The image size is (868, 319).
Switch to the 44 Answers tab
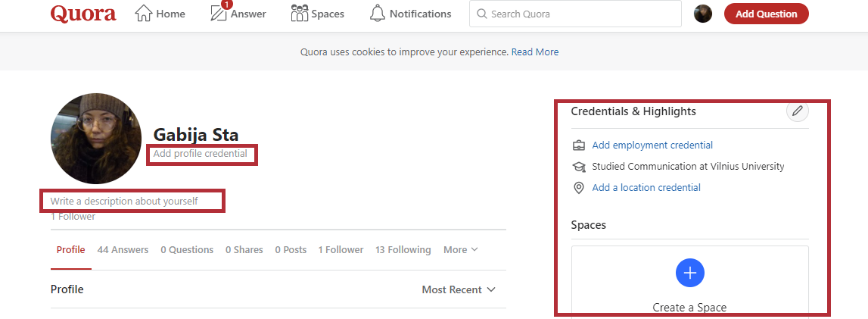pos(123,249)
